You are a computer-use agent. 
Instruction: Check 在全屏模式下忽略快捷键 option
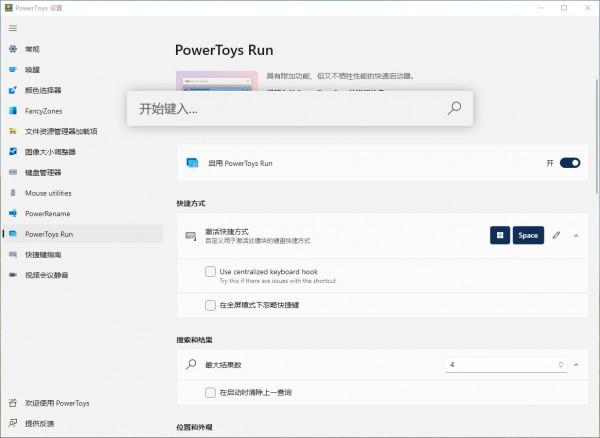210,305
